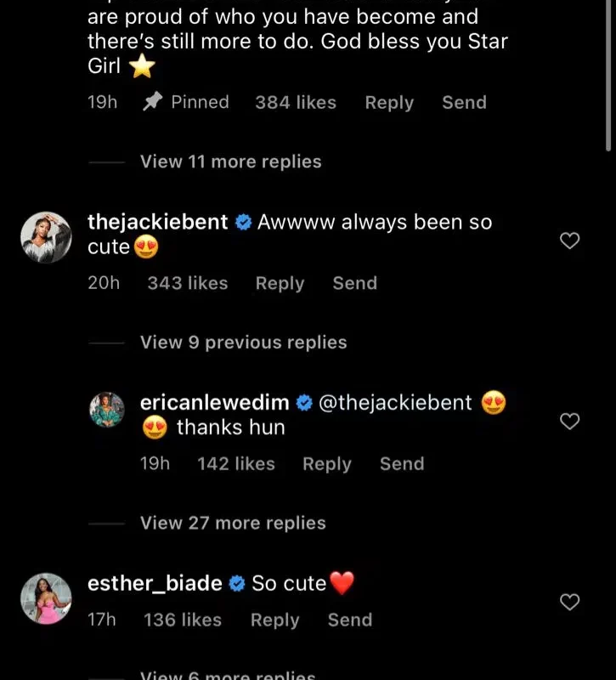Click the pin icon beside Pinned
The image size is (616, 680).
click(153, 102)
